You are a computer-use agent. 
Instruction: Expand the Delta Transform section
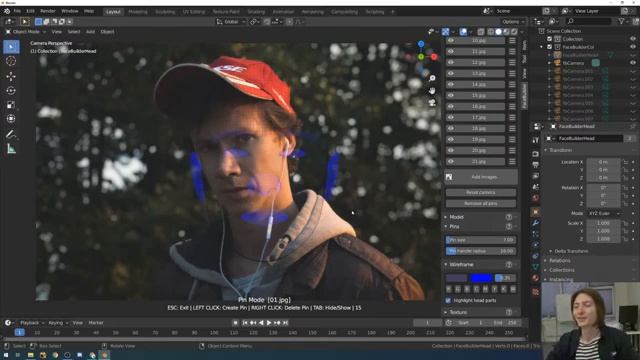[x=571, y=251]
